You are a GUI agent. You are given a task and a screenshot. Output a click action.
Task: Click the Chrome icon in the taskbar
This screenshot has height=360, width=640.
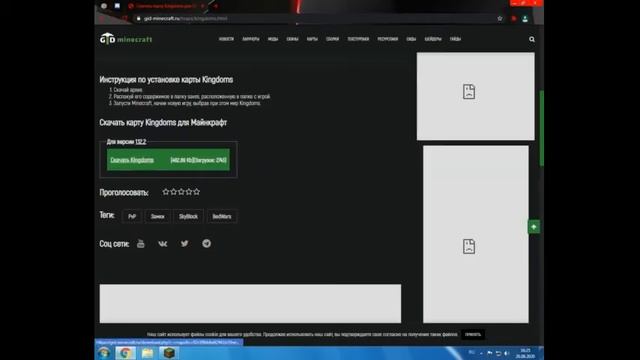coord(125,353)
